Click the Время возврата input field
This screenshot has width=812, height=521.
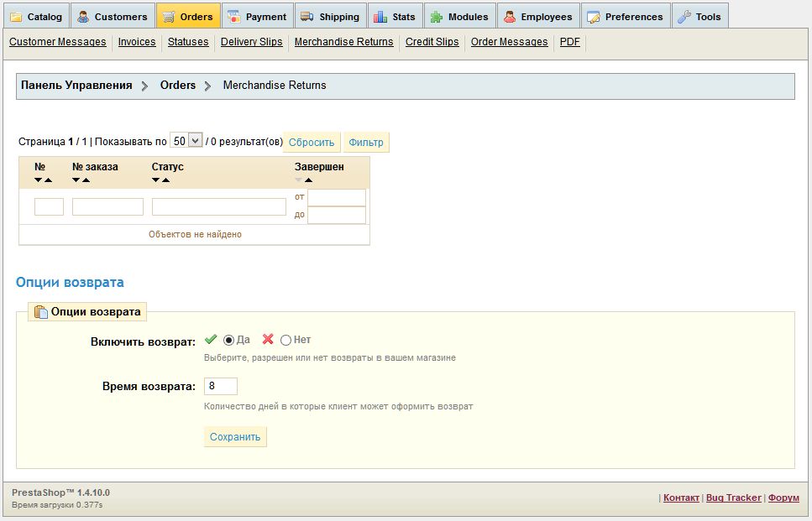221,386
